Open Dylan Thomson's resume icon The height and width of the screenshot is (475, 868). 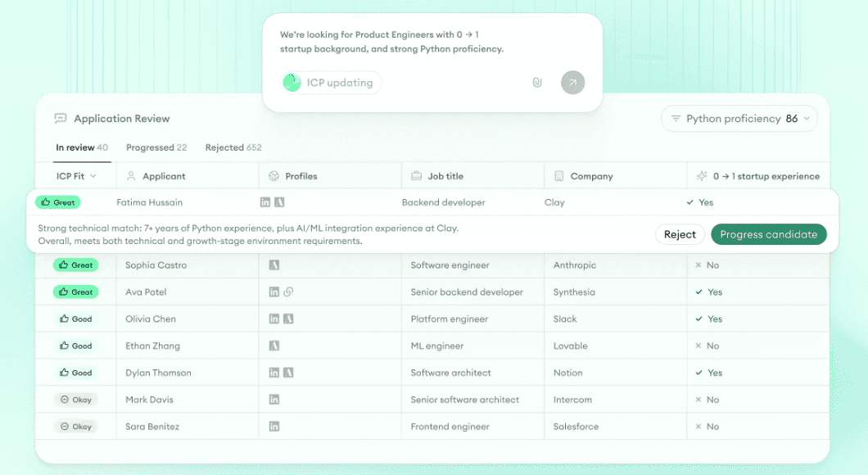(288, 373)
